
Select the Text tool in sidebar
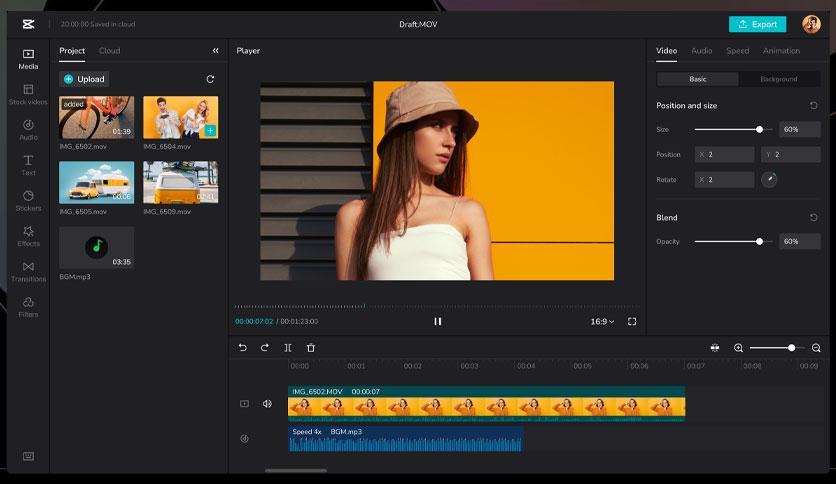28,165
